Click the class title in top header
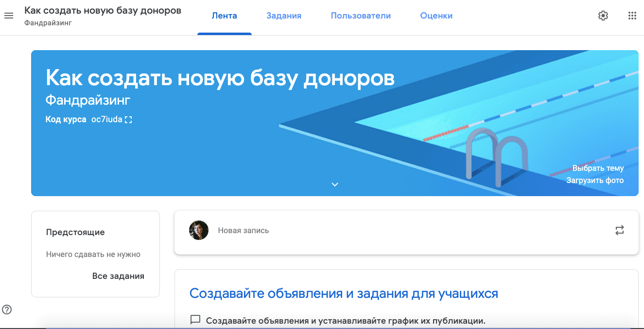 point(103,11)
